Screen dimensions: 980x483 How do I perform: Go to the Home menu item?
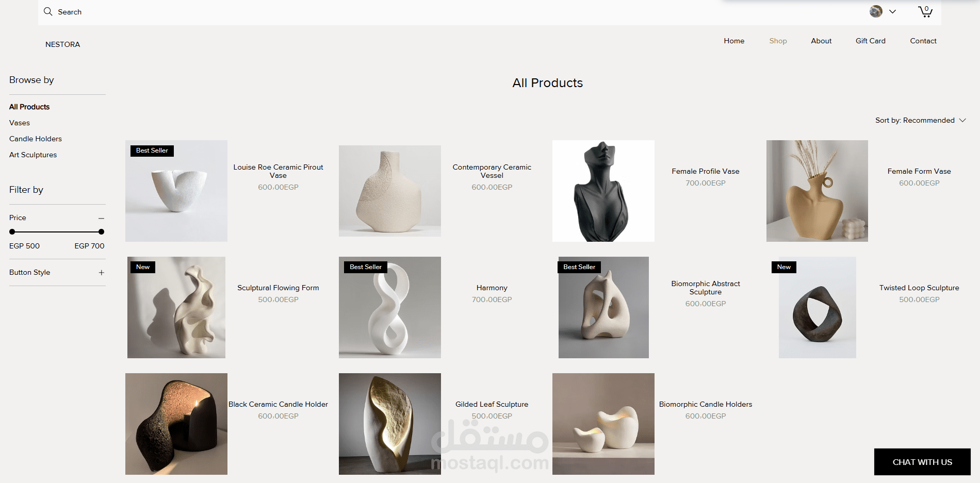(x=733, y=41)
